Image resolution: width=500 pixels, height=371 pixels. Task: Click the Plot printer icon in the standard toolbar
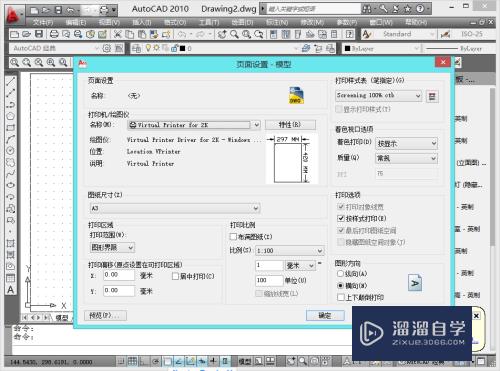coord(54,34)
